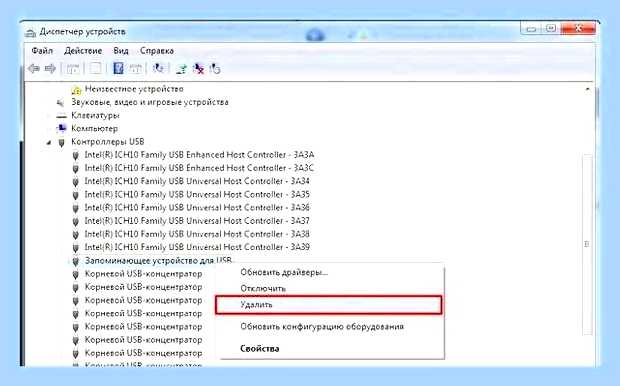Open the Действие menu
This screenshot has width=620, height=386.
(83, 51)
